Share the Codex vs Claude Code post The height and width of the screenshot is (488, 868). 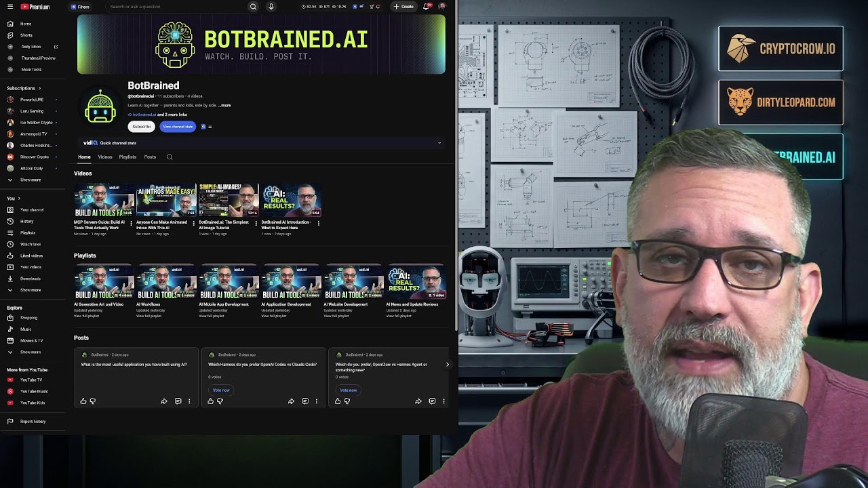(291, 401)
